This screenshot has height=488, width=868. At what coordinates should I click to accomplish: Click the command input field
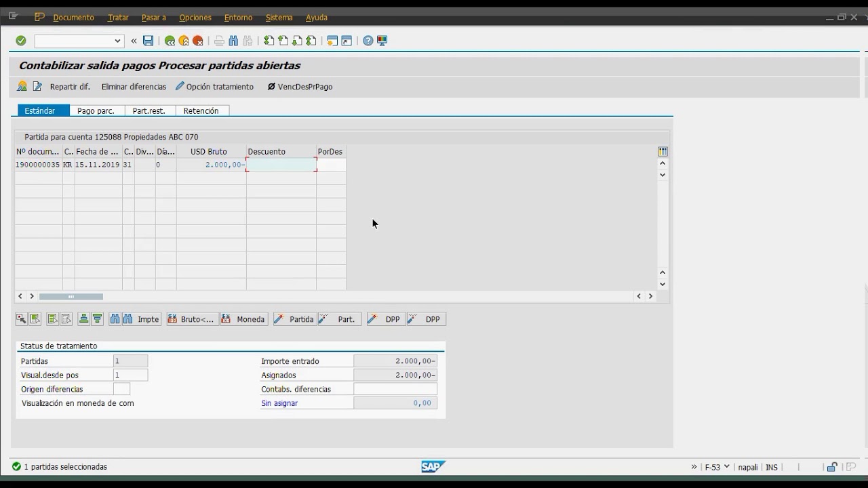pos(73,41)
